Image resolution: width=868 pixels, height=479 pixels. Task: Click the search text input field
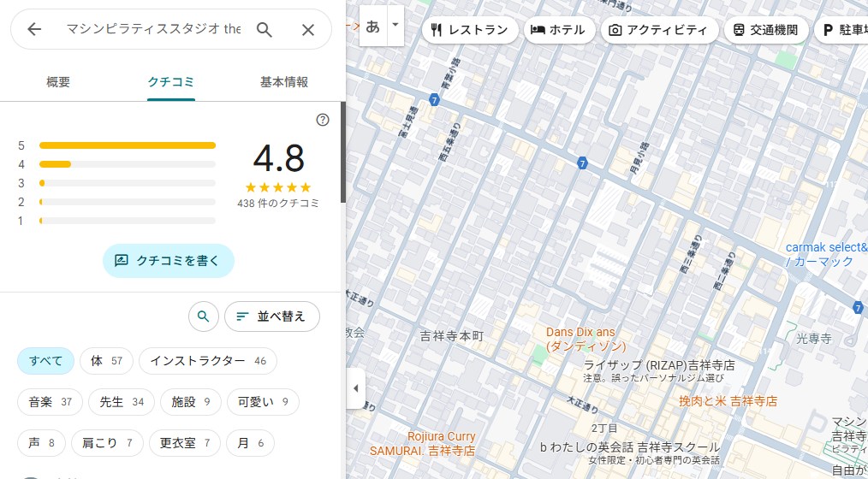(154, 30)
